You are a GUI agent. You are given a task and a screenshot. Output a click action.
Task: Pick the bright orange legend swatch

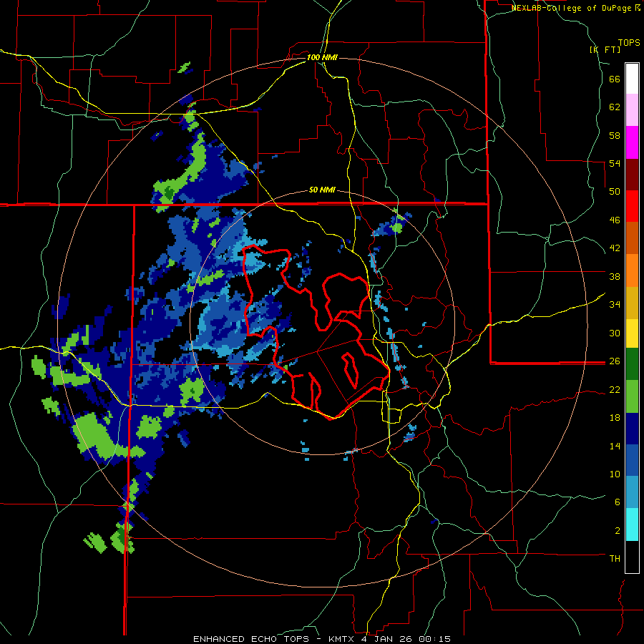[x=632, y=270]
